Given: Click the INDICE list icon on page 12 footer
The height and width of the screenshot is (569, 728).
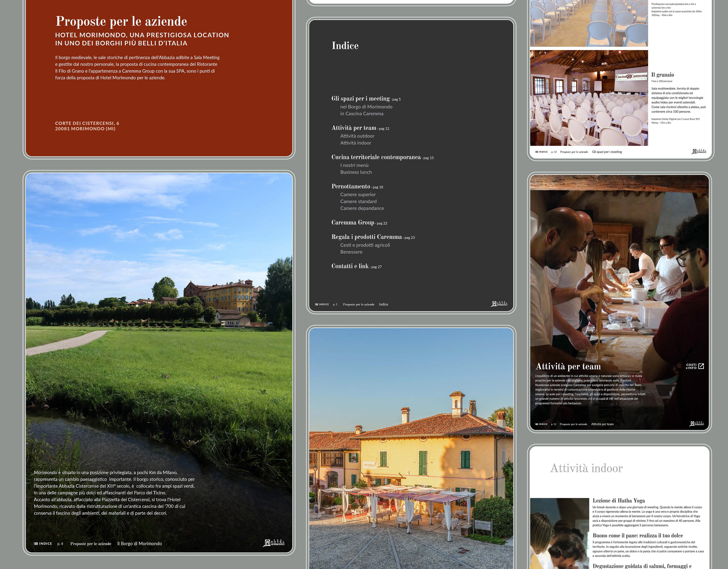Looking at the screenshot, I should (536, 424).
